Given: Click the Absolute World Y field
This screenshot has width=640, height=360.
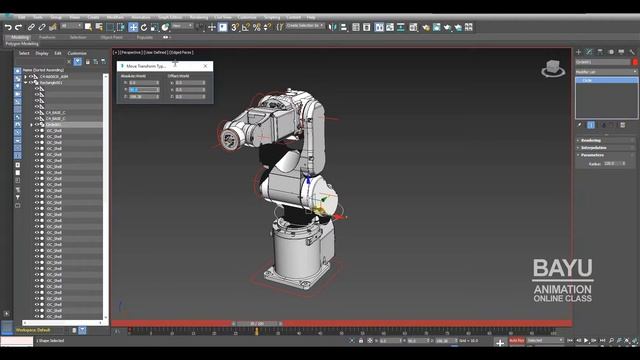Looking at the screenshot, I should pyautogui.click(x=144, y=89).
